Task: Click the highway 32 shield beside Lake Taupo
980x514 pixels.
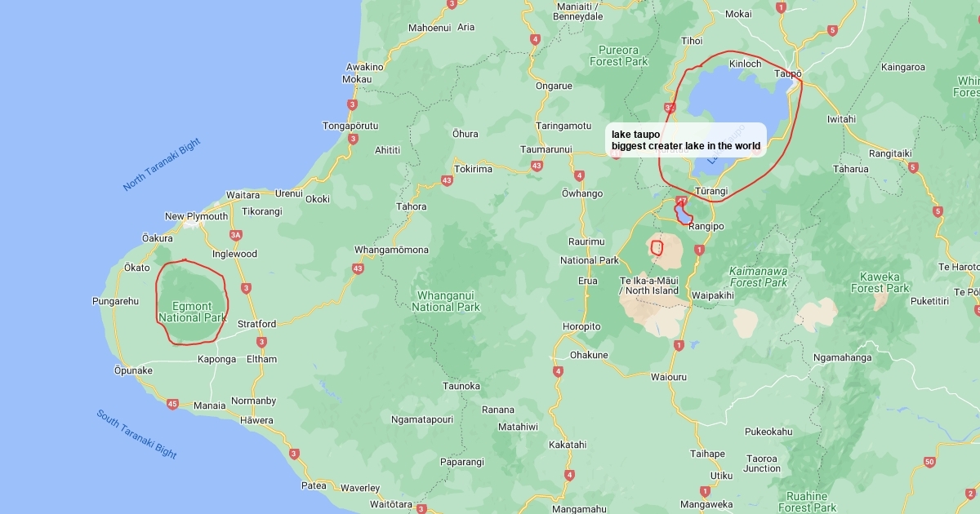Action: coord(670,107)
